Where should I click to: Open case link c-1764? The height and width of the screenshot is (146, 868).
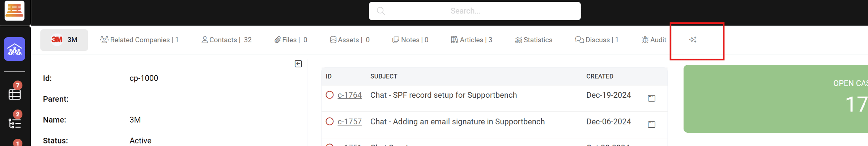coord(349,95)
